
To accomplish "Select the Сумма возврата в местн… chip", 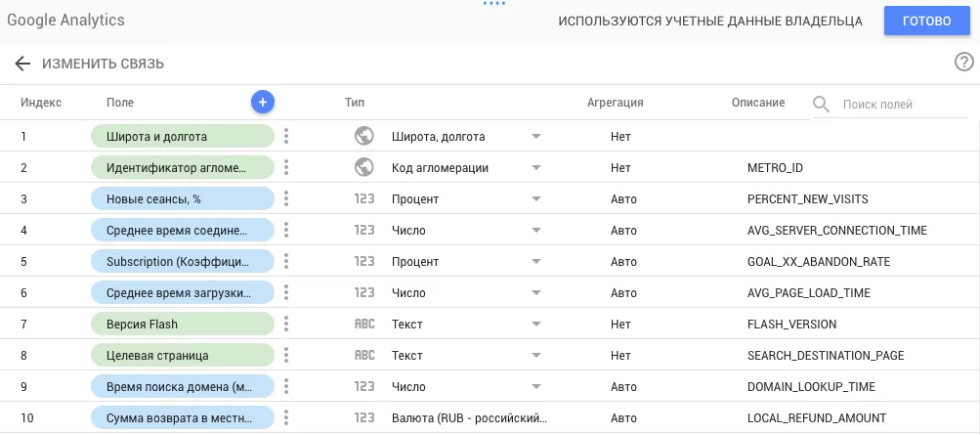I will [x=183, y=417].
